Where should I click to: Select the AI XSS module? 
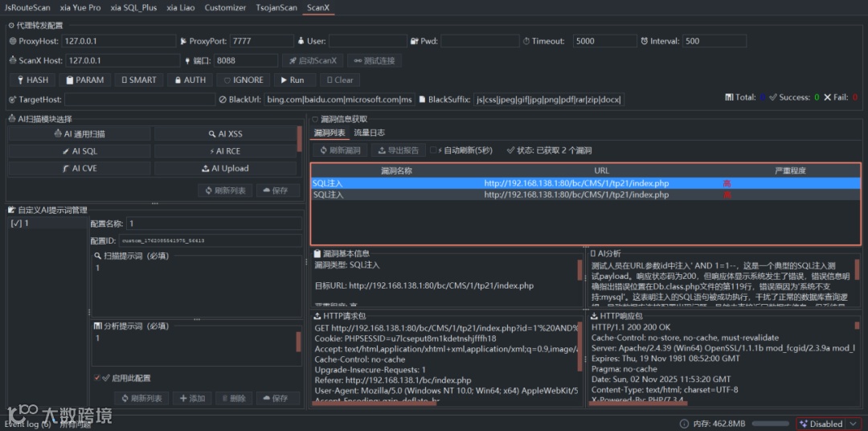tap(225, 133)
